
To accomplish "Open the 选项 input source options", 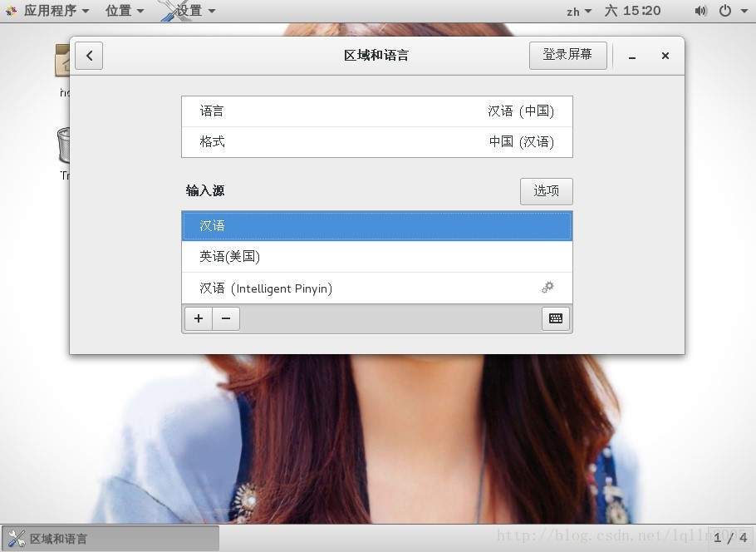I will point(547,191).
